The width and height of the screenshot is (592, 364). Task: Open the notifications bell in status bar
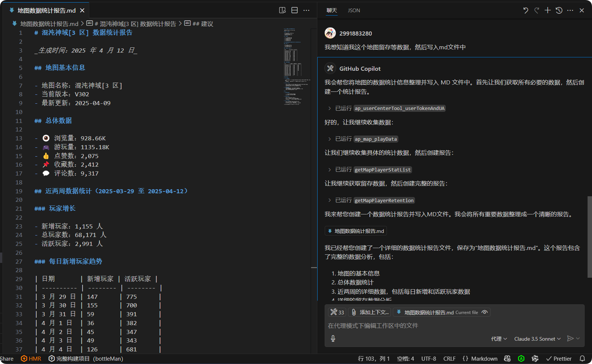pyautogui.click(x=582, y=358)
